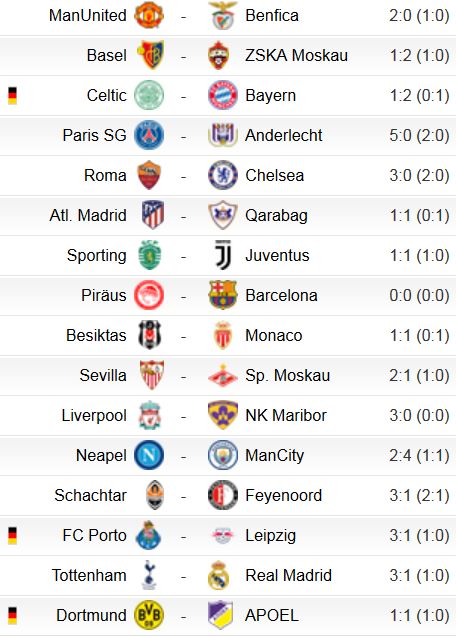Click the Roma vs Chelsea 3:0 score
The image size is (456, 636).
419,175
